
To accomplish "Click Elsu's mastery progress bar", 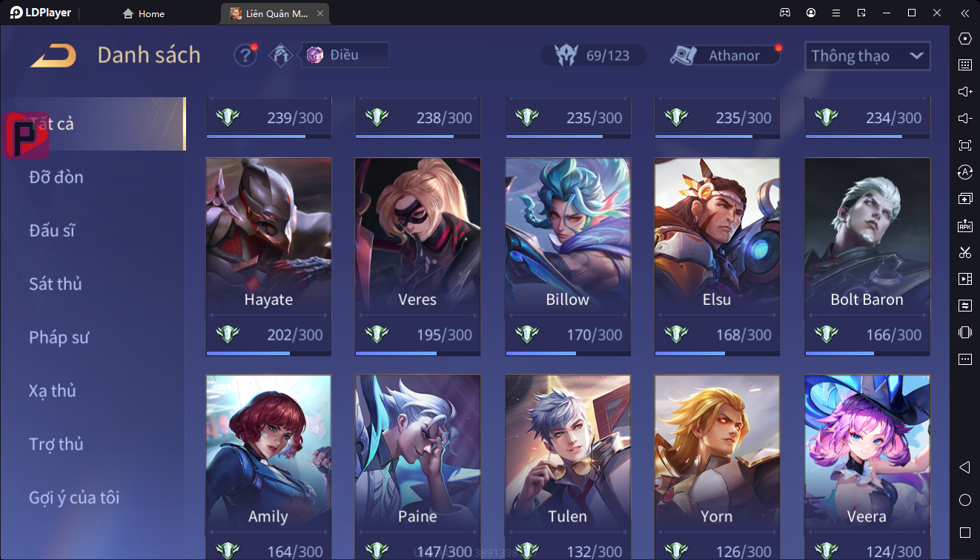I will tap(717, 353).
